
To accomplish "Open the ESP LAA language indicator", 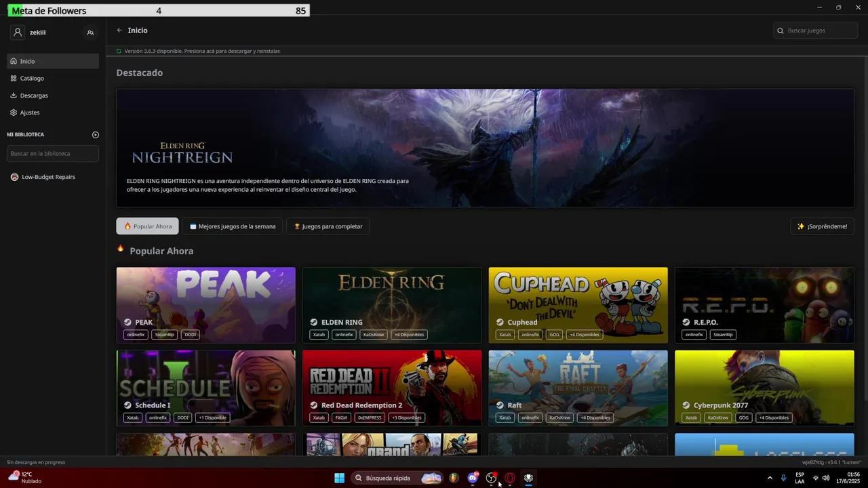I will 800,478.
